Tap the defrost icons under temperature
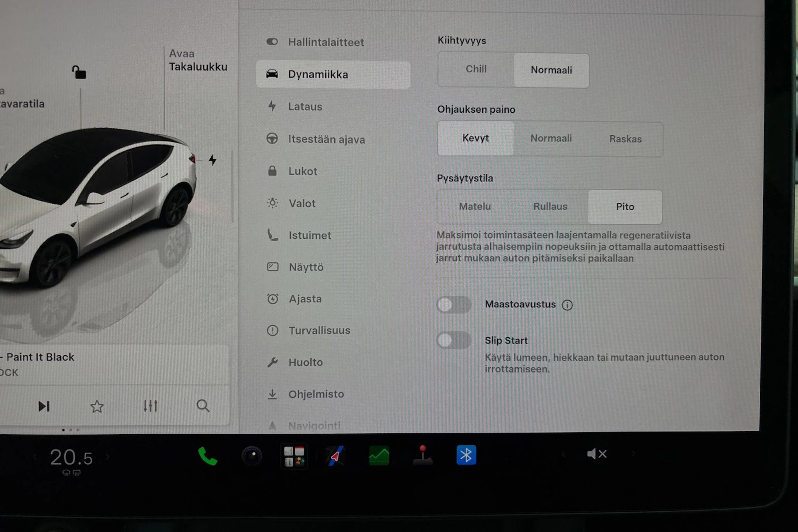This screenshot has height=532, width=798. point(71,473)
